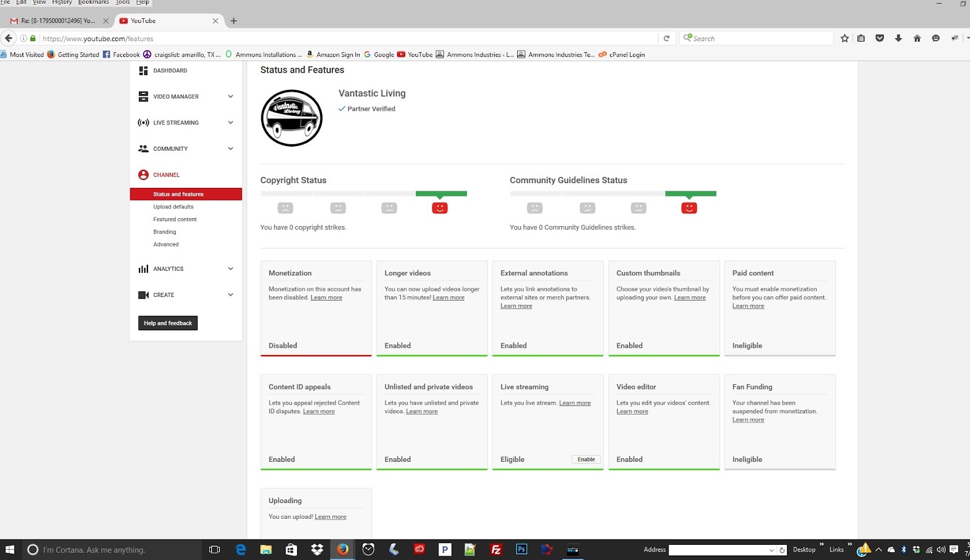Click the Vantastic Living channel logo
This screenshot has height=560, width=970.
(292, 118)
